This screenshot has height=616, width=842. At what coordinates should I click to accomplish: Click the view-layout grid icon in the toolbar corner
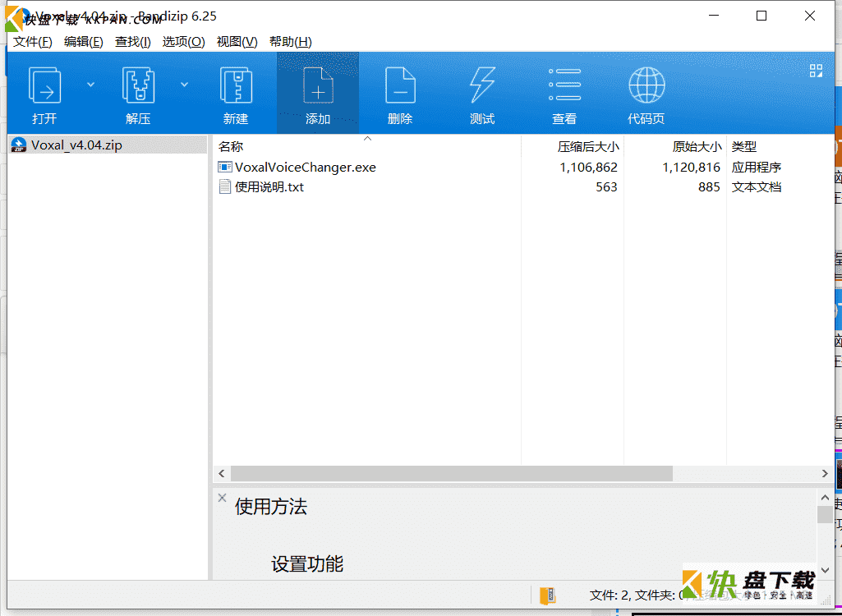coord(816,71)
